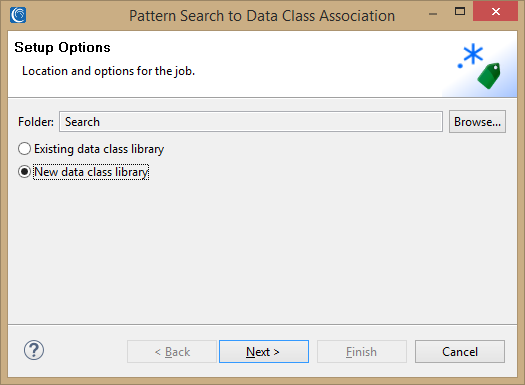Click the Setup Options heading
The image size is (525, 385).
(62, 48)
